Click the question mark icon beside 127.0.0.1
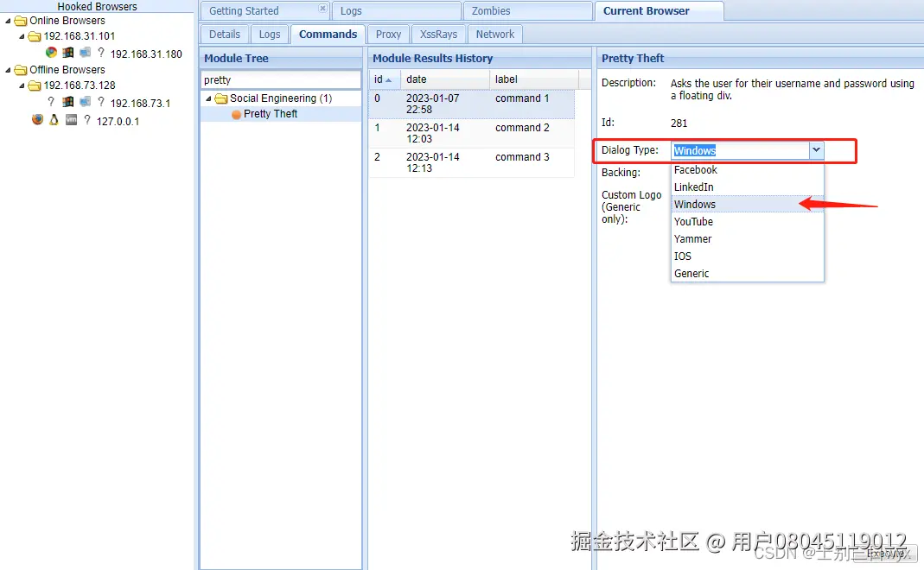Image resolution: width=924 pixels, height=570 pixels. point(87,119)
